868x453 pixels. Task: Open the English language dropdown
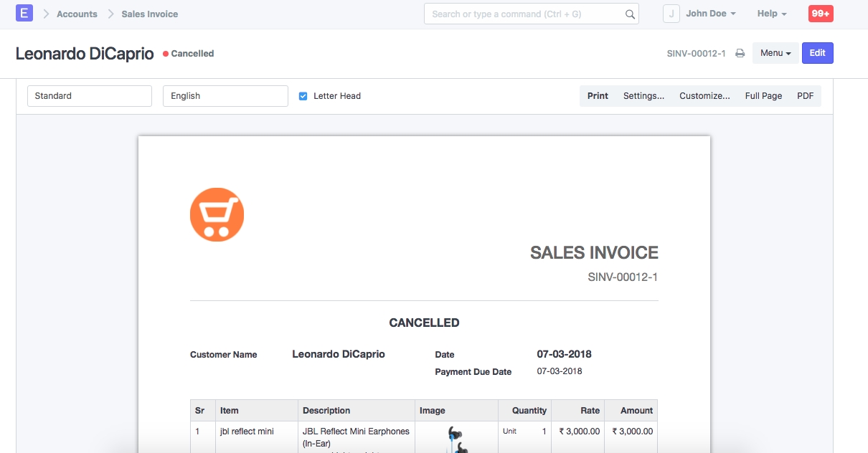225,96
